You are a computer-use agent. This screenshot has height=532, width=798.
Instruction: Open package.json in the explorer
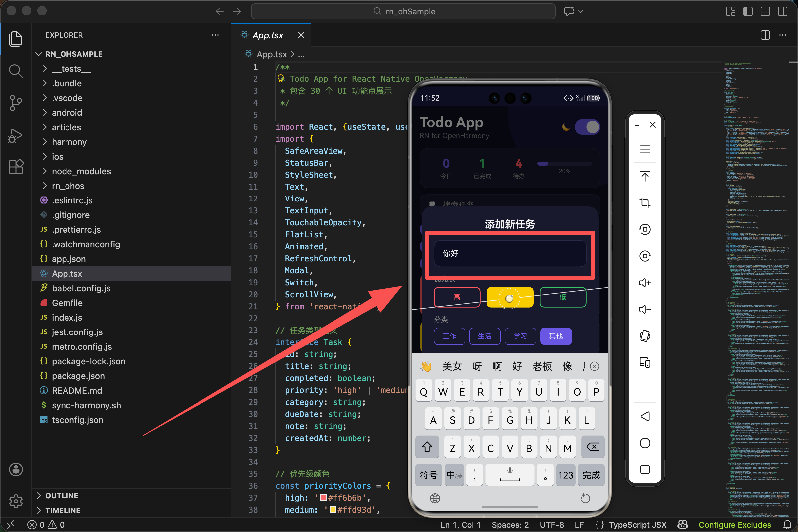click(78, 376)
